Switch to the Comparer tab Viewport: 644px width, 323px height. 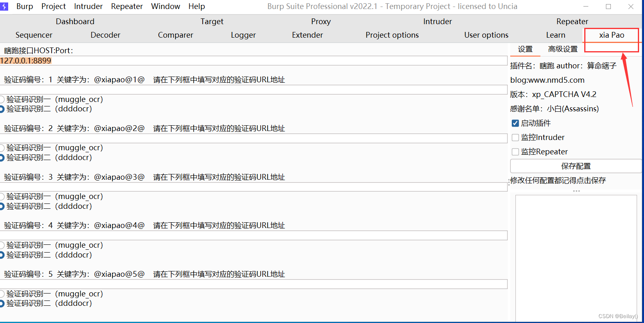pyautogui.click(x=176, y=35)
